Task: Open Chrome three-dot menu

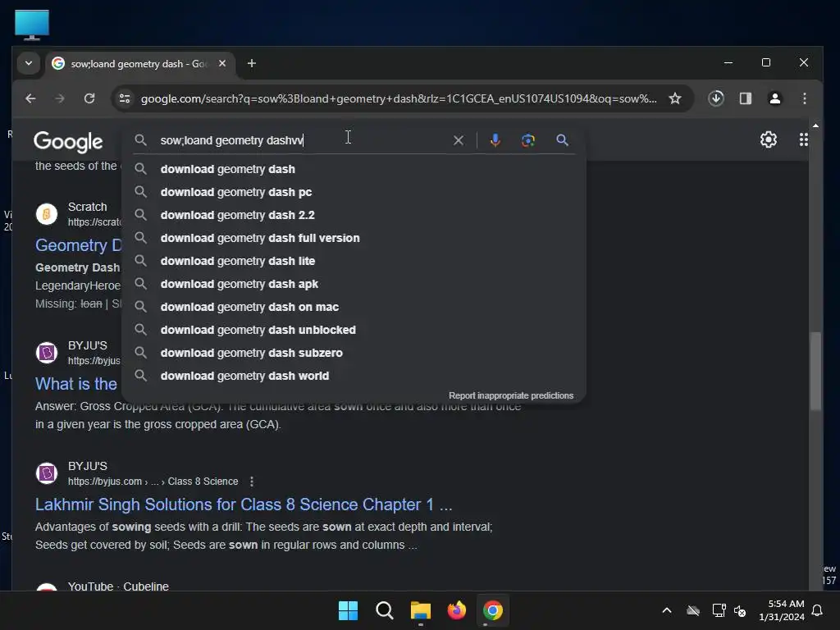Action: [x=804, y=98]
